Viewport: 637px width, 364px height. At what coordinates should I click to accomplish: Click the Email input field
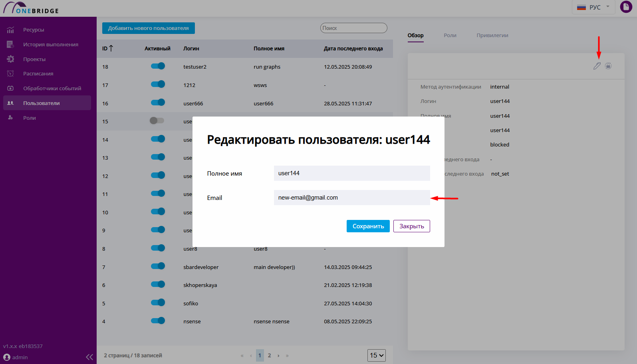coord(352,198)
